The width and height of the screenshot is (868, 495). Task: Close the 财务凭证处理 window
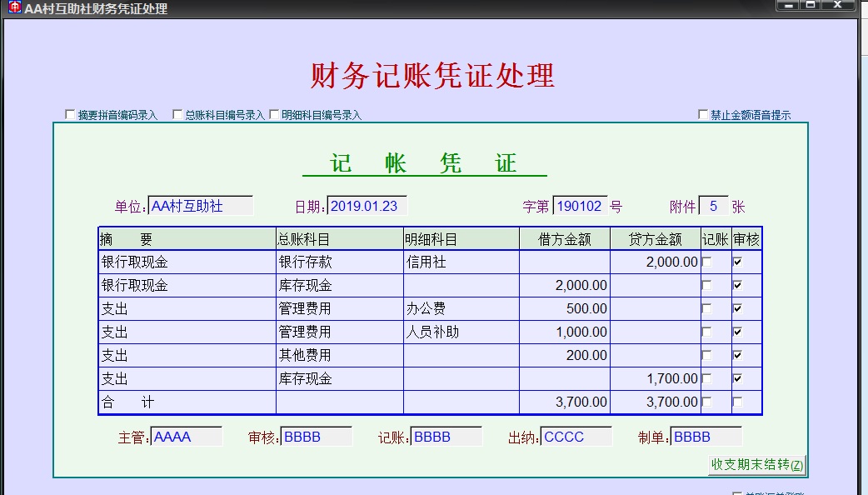pyautogui.click(x=837, y=5)
